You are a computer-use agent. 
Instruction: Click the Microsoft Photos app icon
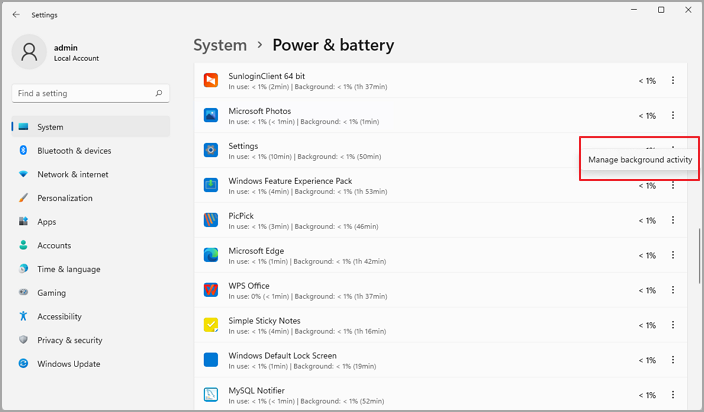click(x=211, y=115)
